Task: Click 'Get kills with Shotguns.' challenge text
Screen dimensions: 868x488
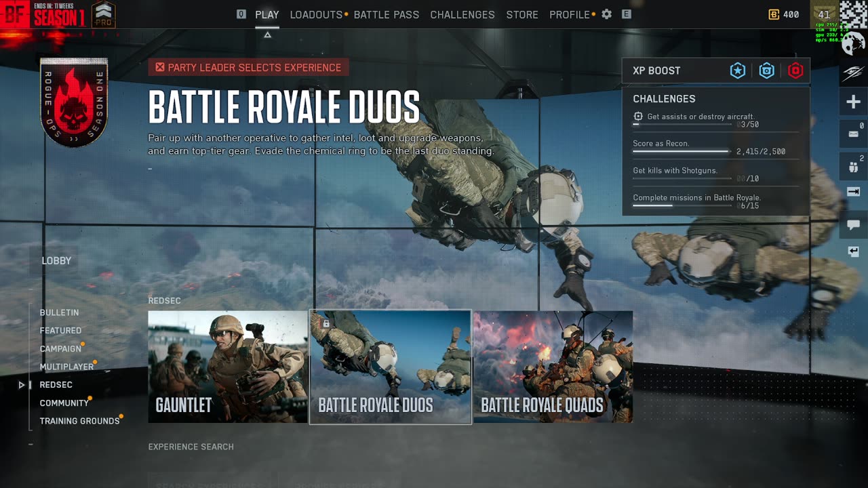Action: coord(675,171)
